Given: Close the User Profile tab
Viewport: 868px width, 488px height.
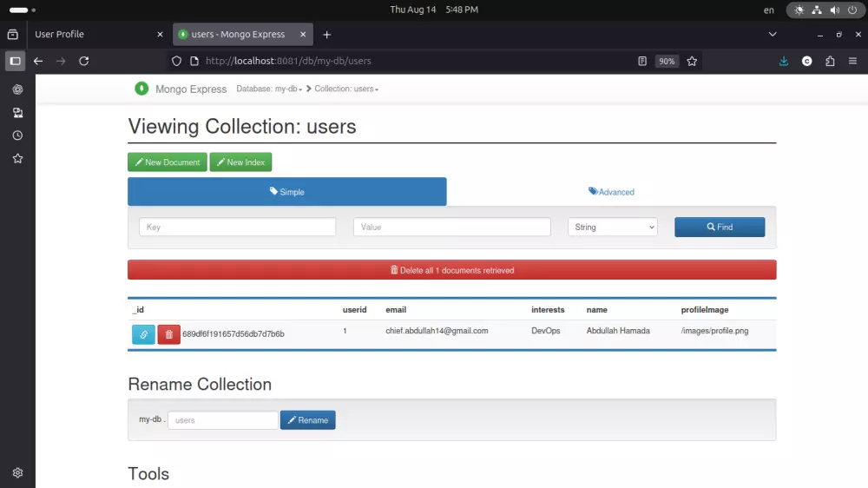Looking at the screenshot, I should 160,35.
